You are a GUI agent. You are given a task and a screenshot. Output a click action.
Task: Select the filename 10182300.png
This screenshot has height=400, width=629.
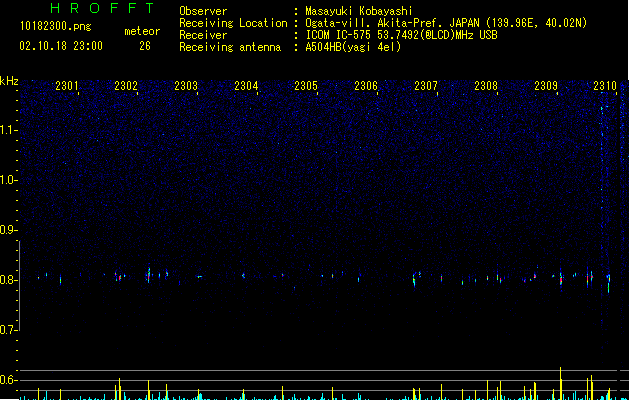click(55, 27)
